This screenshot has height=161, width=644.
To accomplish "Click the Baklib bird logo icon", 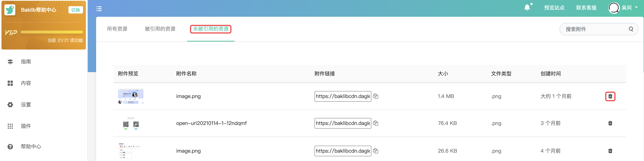I will [10, 10].
